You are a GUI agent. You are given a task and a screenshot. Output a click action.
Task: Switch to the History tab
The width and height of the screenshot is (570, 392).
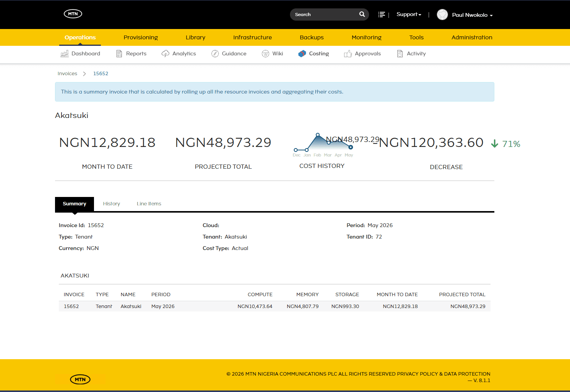click(x=112, y=204)
